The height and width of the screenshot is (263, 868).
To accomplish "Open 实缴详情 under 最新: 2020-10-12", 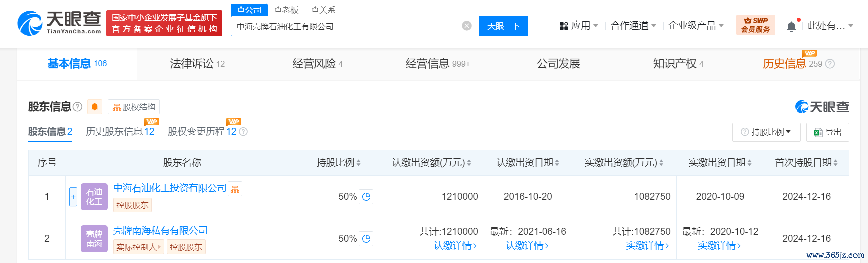I will [x=719, y=245].
